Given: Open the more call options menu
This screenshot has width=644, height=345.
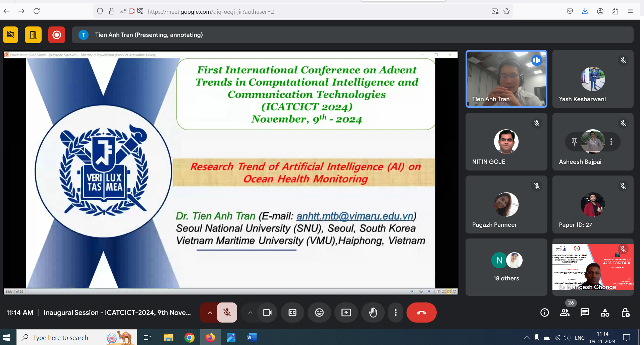Looking at the screenshot, I should [395, 312].
